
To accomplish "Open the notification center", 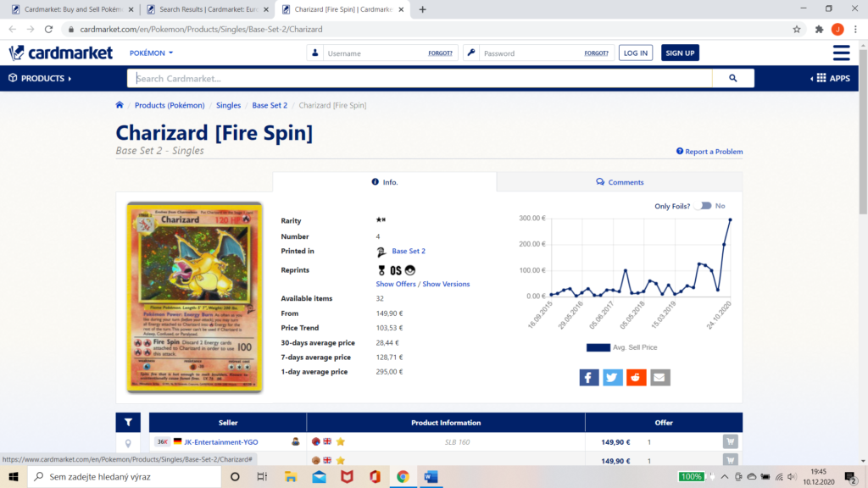I will (851, 476).
